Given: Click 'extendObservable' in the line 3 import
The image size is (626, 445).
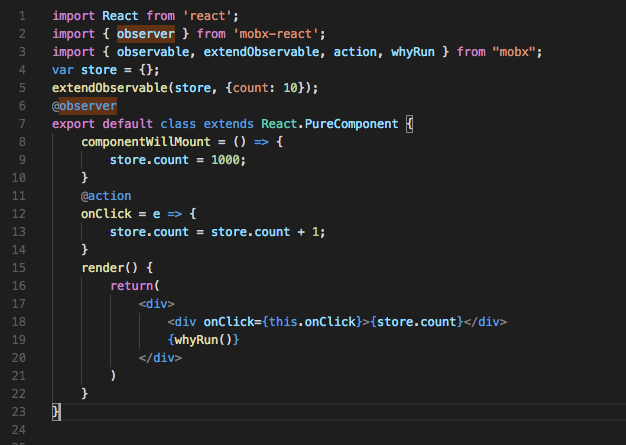Looking at the screenshot, I should (261, 52).
